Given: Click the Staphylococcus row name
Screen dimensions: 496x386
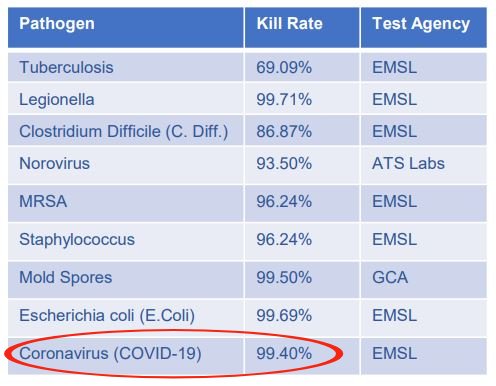Looking at the screenshot, I should [77, 239].
